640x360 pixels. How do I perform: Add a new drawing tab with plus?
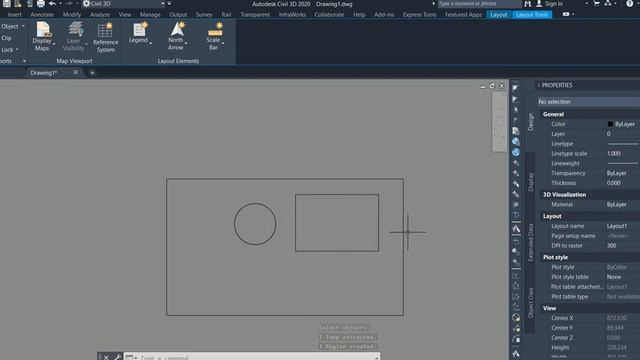(92, 73)
